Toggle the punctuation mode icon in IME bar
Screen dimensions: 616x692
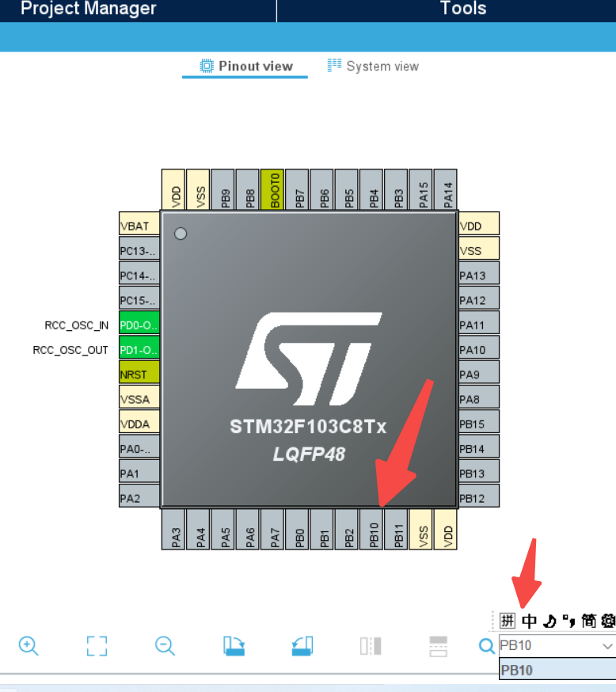(x=569, y=621)
